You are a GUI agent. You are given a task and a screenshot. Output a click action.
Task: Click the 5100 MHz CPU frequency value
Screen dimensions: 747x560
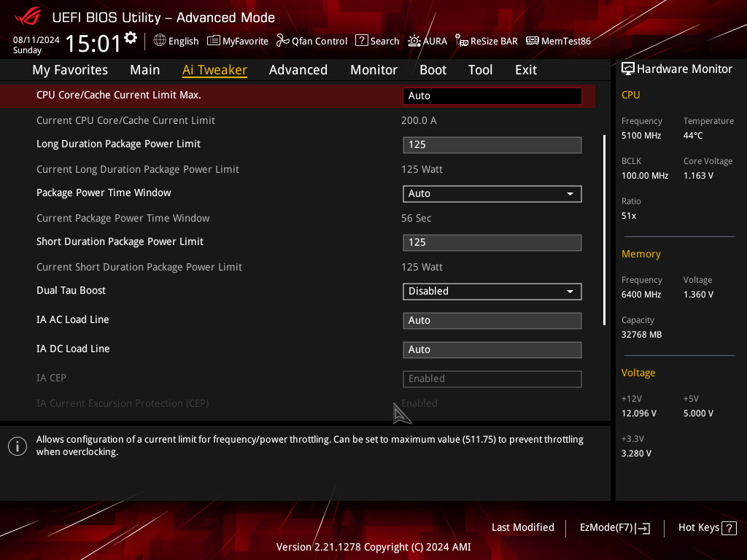(x=640, y=136)
